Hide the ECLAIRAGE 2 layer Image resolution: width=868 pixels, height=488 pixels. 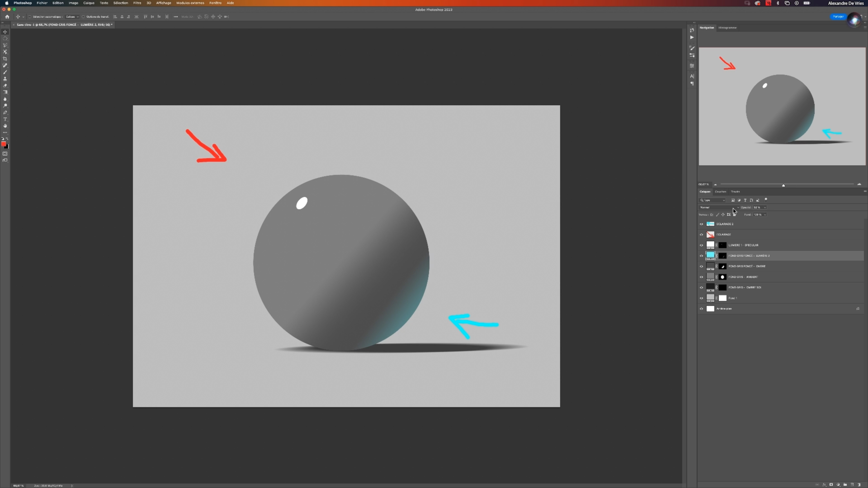point(702,224)
